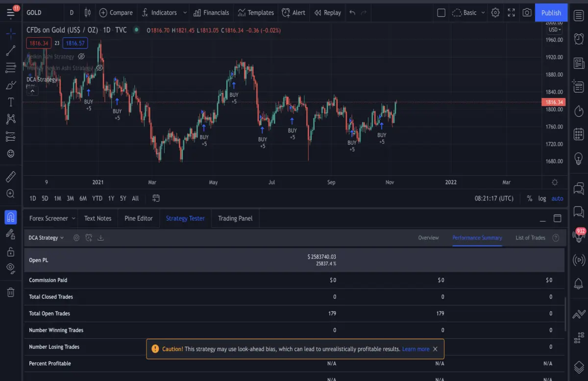Undo the last action
Screen dimensions: 588x381
[352, 13]
